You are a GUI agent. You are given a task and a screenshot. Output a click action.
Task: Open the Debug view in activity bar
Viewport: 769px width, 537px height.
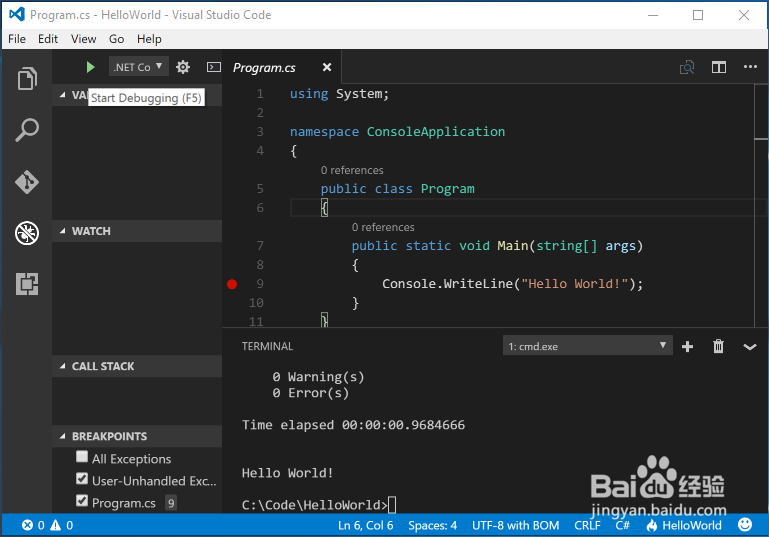[27, 233]
